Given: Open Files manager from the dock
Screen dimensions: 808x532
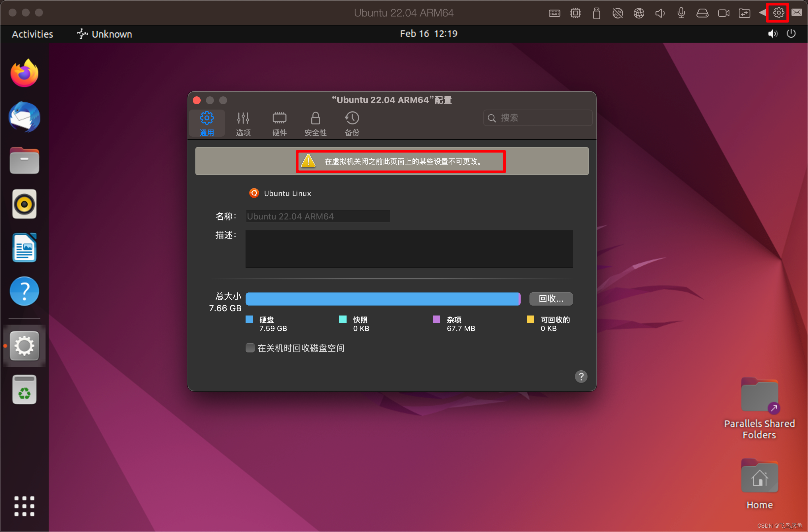Looking at the screenshot, I should point(24,161).
